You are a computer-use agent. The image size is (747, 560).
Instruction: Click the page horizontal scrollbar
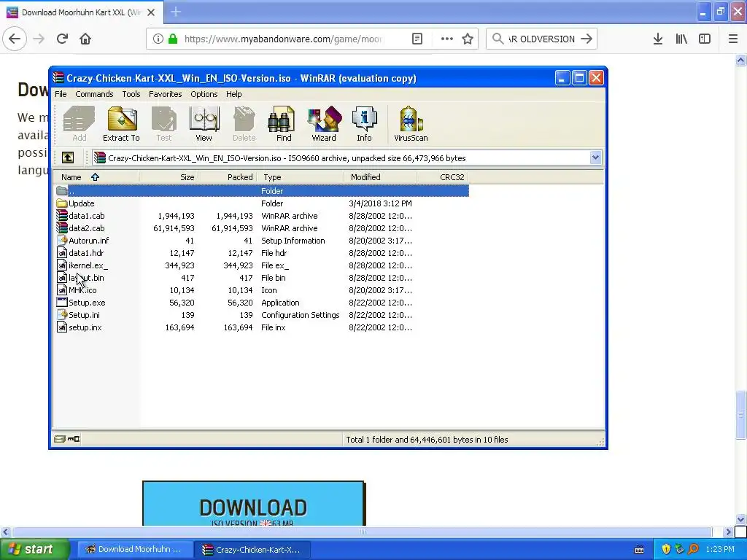click(362, 532)
